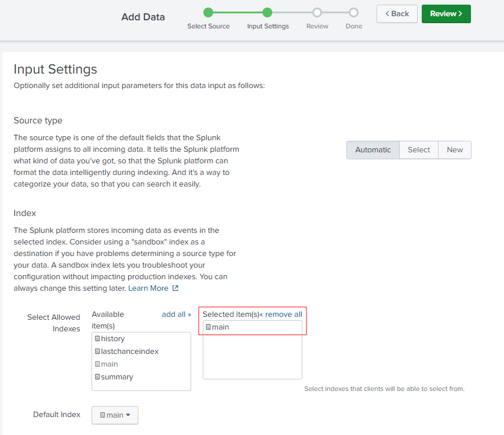
Task: Click the add all link
Action: [177, 314]
